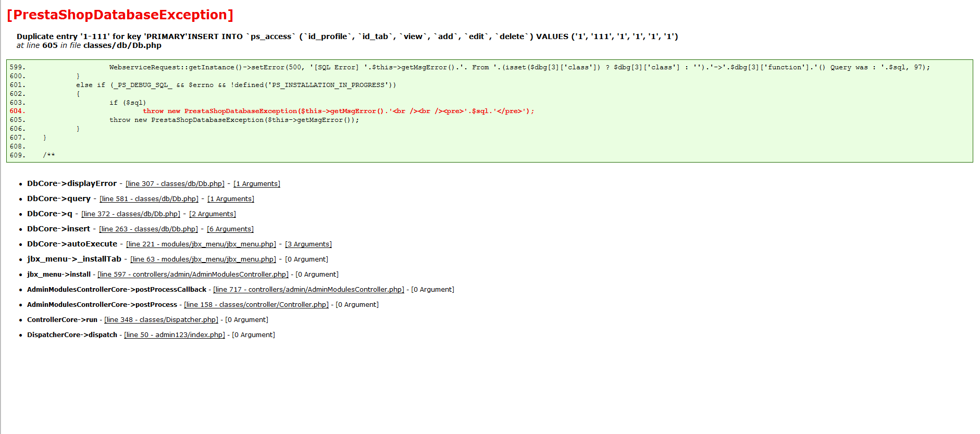Open 'line 63 - modules/jbx_menu/jbx_menu.php' link
The image size is (980, 434).
point(203,259)
